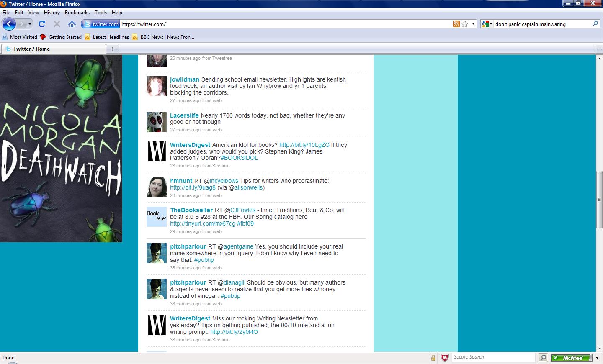
Task: Click the browser Forward button
Action: tap(22, 24)
